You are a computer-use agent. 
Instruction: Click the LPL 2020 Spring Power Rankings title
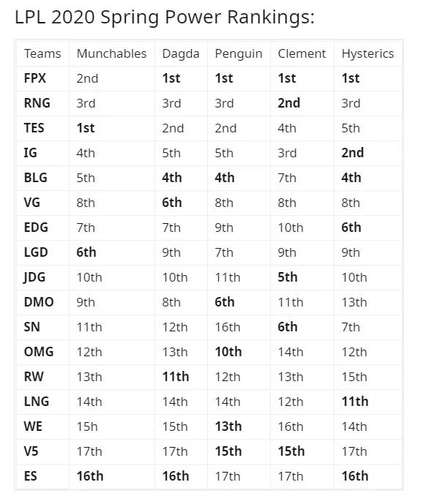(x=165, y=17)
